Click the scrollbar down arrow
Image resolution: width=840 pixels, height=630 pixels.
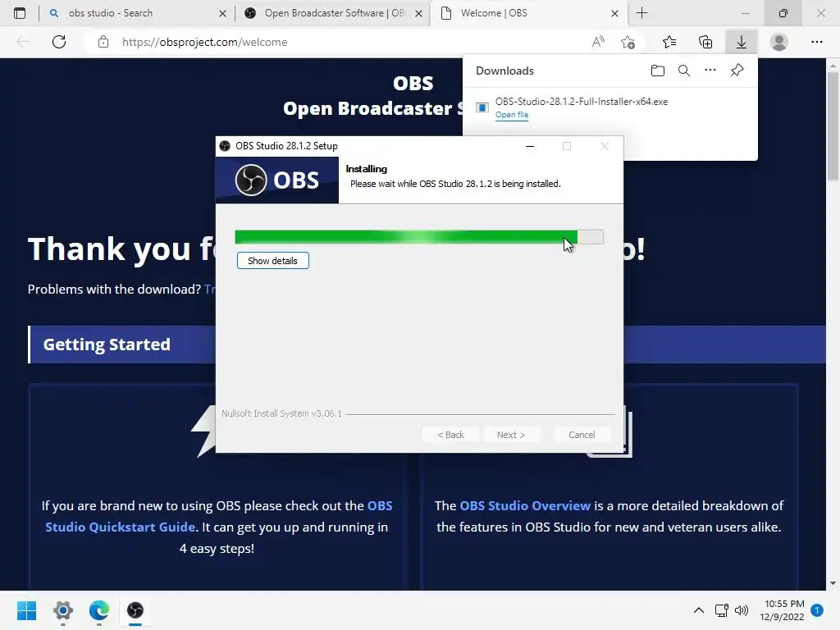pyautogui.click(x=833, y=583)
